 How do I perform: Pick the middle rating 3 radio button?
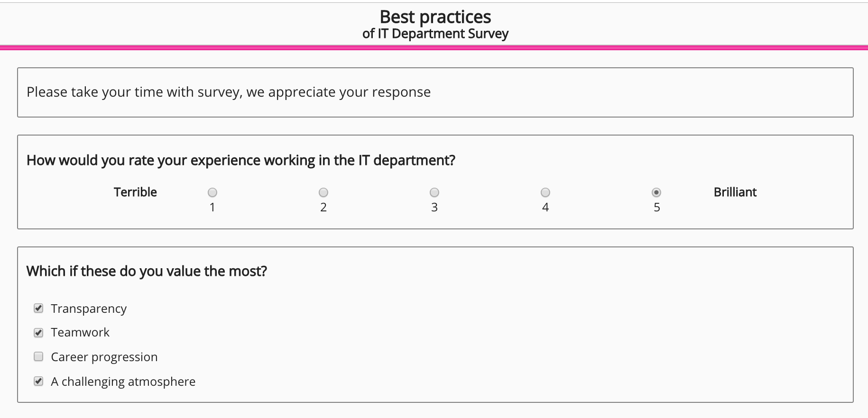pos(434,192)
